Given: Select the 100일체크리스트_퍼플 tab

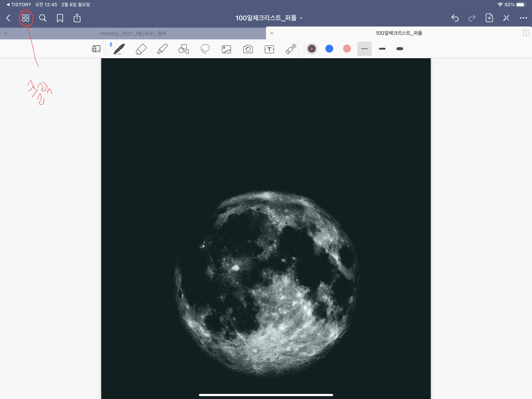Looking at the screenshot, I should (x=399, y=33).
